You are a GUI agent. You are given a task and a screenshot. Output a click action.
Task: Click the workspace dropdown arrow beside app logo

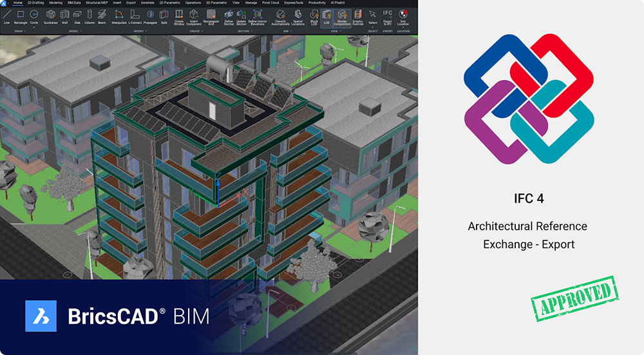8,3
